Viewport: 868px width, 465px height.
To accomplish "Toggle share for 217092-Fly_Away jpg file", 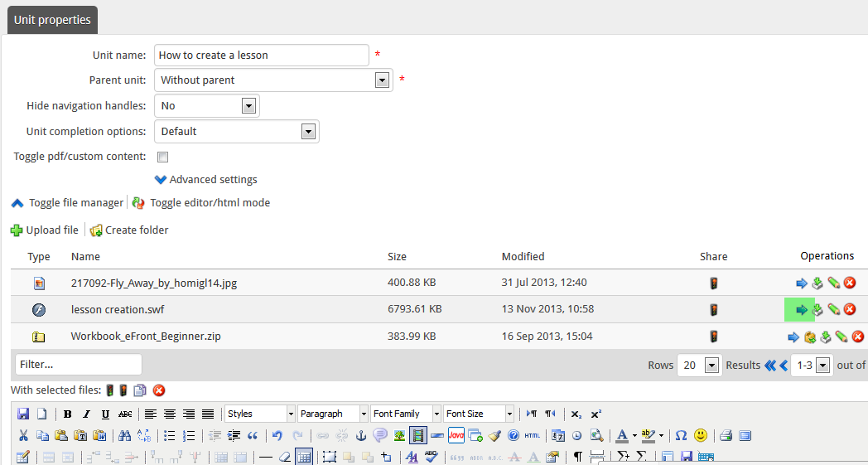I will click(x=714, y=283).
